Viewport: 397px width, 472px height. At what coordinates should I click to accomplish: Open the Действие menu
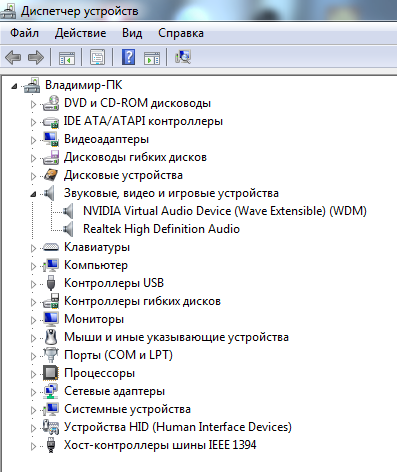pyautogui.click(x=80, y=33)
